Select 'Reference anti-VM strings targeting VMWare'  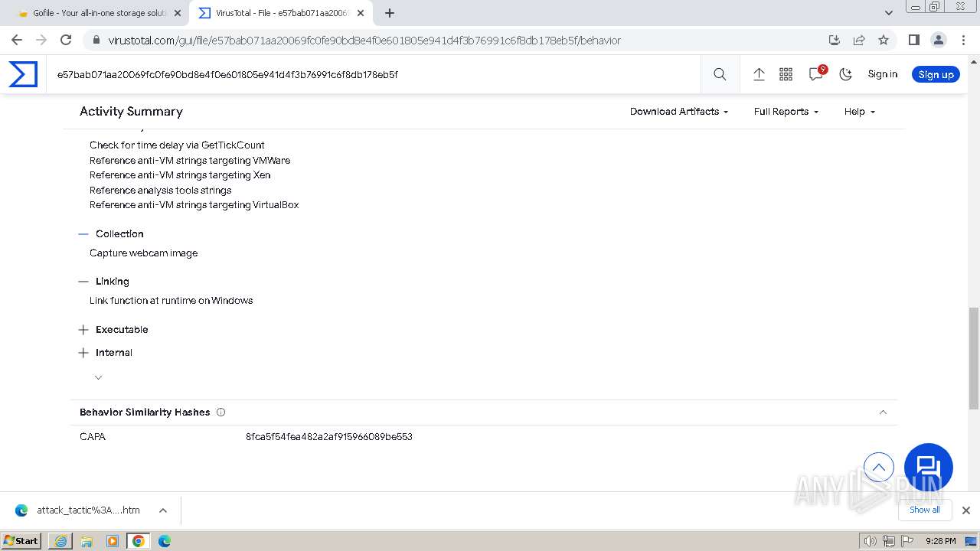coord(190,161)
